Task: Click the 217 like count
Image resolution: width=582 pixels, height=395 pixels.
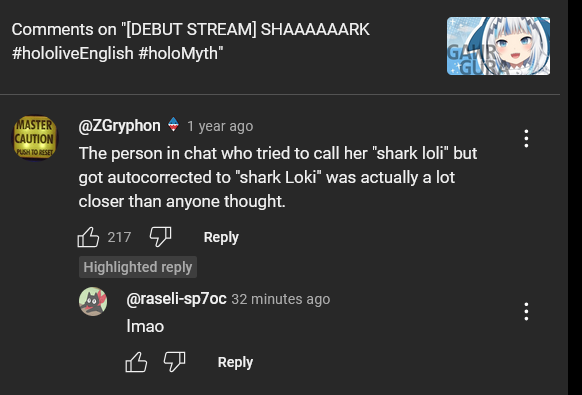Action: pos(119,237)
